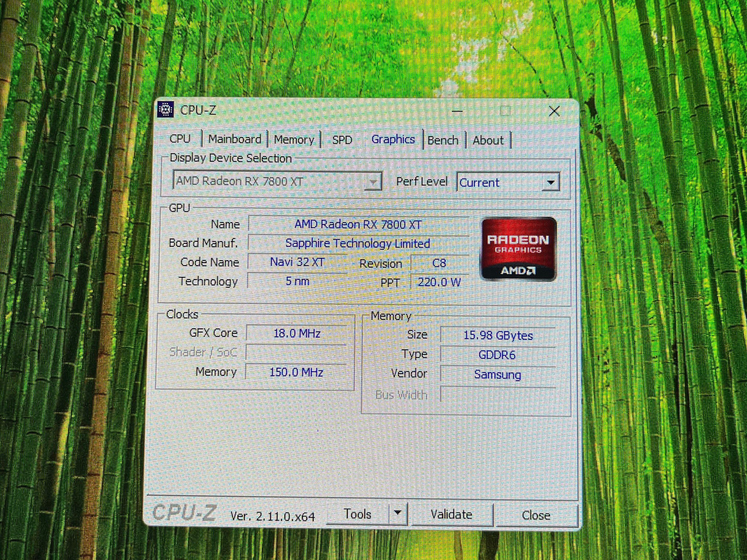Click the Close button at bottom

point(536,515)
